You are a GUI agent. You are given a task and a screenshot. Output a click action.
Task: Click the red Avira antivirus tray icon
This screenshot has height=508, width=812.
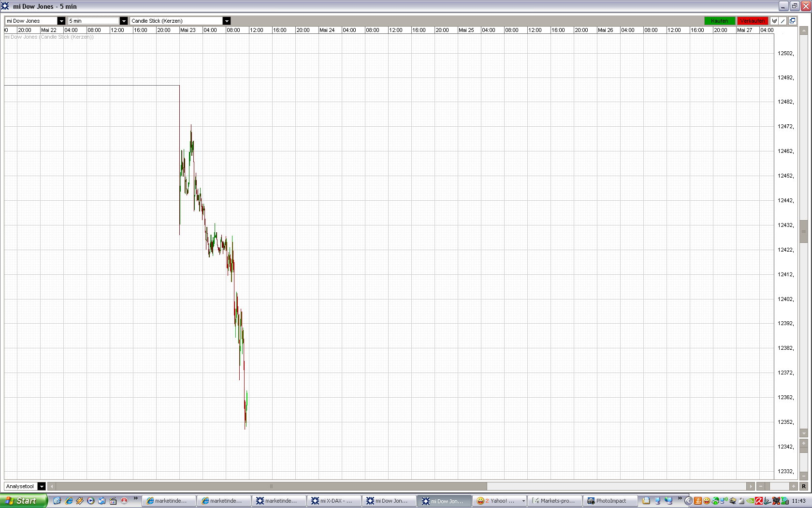(x=759, y=501)
